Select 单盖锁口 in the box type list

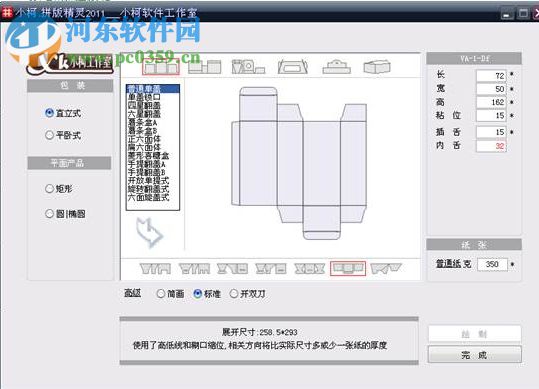(153, 97)
